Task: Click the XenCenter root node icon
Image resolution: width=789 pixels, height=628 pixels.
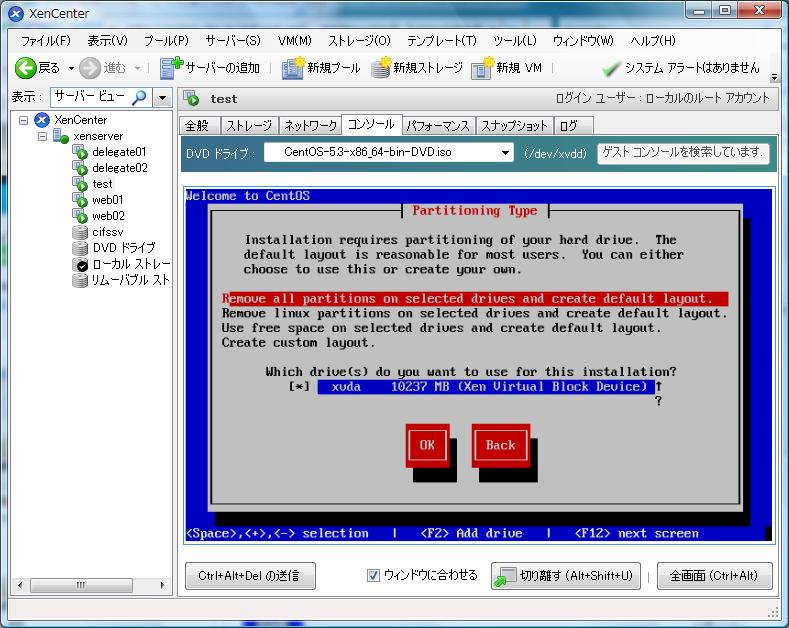Action: (42, 120)
